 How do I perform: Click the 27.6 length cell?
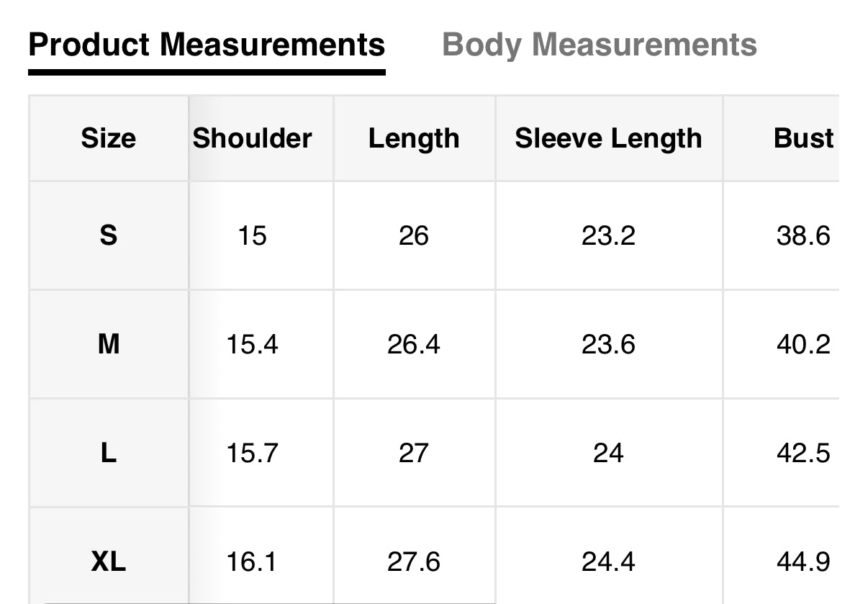pos(414,562)
